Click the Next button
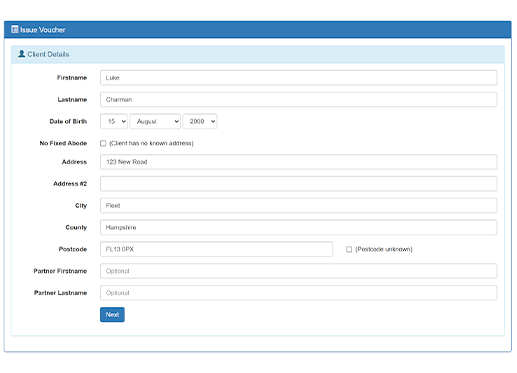 click(112, 315)
